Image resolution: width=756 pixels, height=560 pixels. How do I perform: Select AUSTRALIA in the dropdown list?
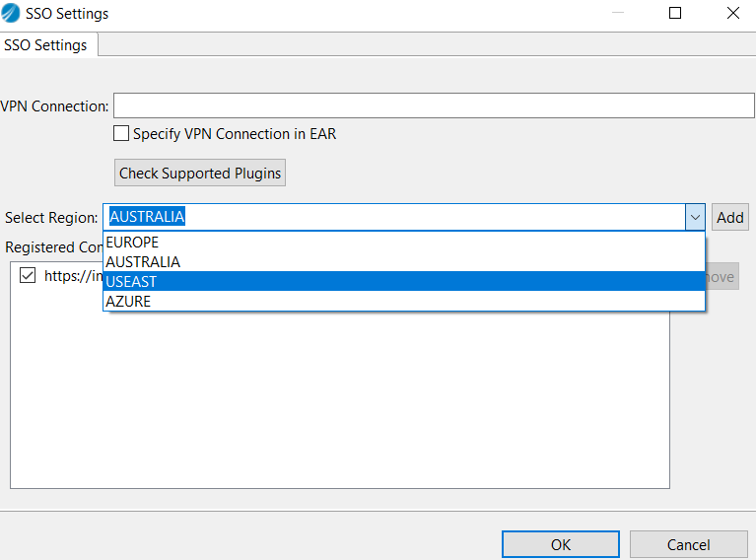[143, 262]
